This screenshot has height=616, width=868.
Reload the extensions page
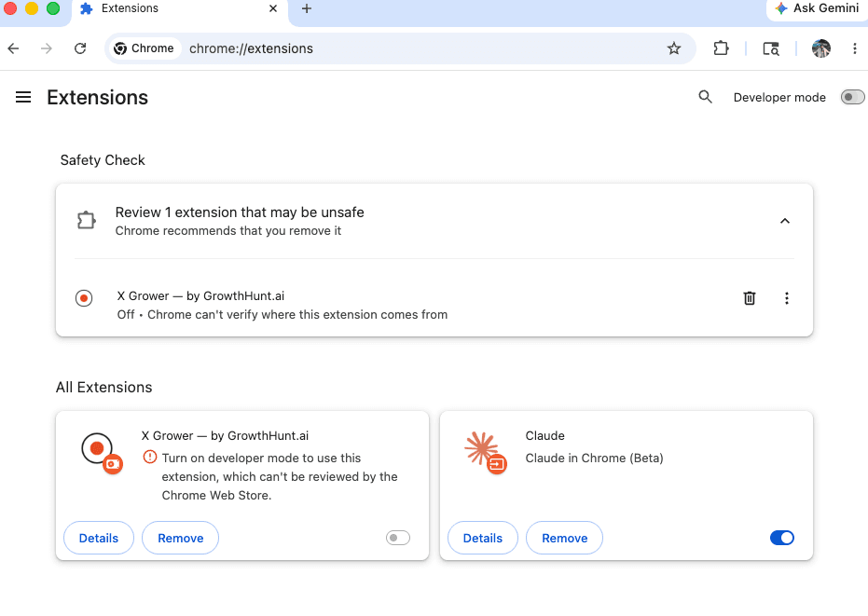point(80,48)
